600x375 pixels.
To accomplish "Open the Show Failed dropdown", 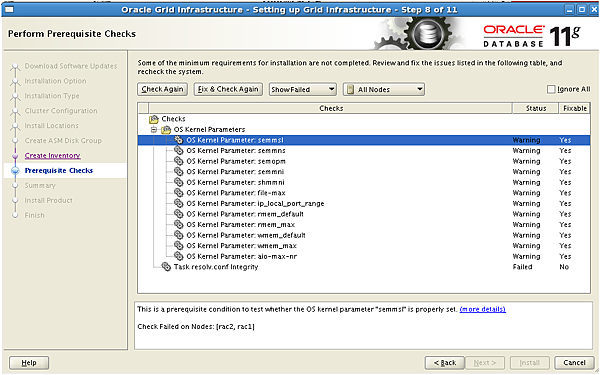I will pos(302,89).
